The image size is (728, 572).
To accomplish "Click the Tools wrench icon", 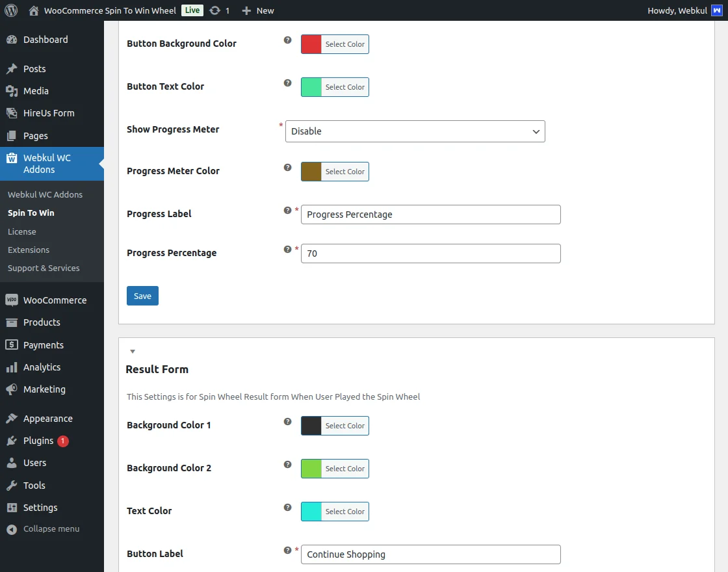I will coord(12,485).
